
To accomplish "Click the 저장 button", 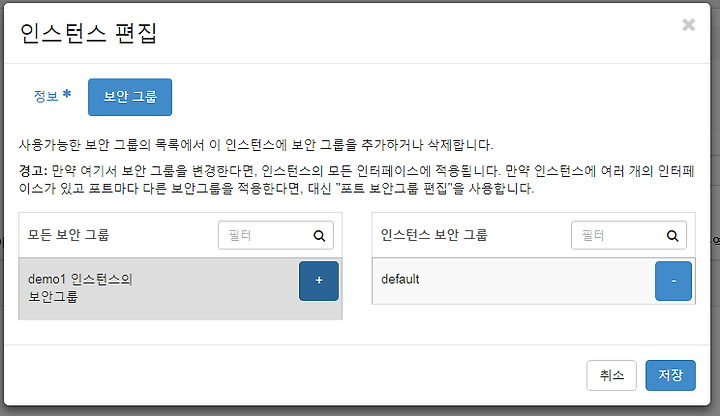I will click(670, 375).
